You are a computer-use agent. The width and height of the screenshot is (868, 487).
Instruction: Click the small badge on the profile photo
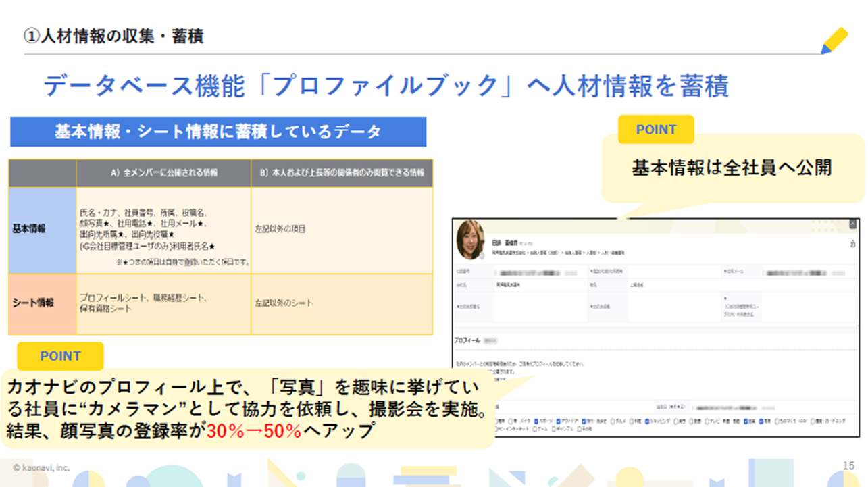click(482, 257)
